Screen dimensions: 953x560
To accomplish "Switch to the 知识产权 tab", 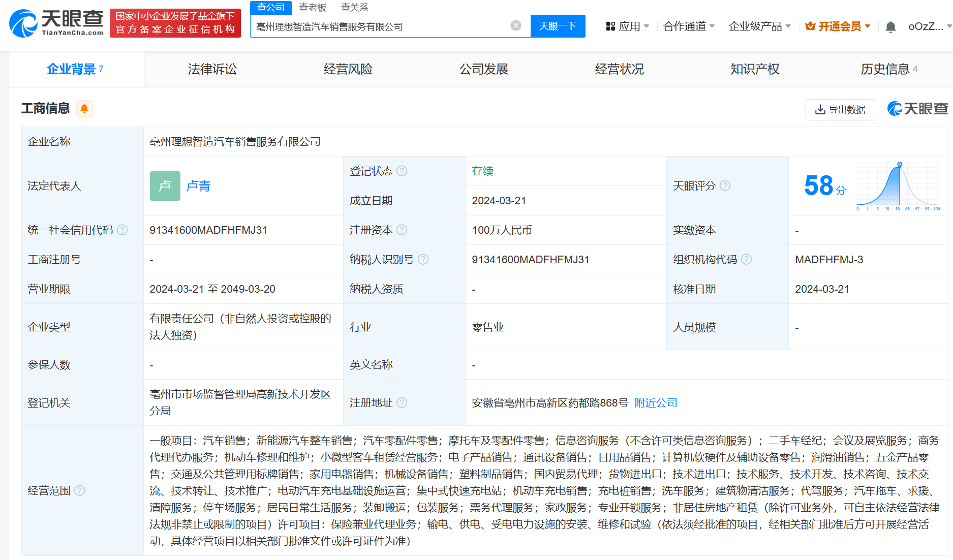I will point(755,69).
